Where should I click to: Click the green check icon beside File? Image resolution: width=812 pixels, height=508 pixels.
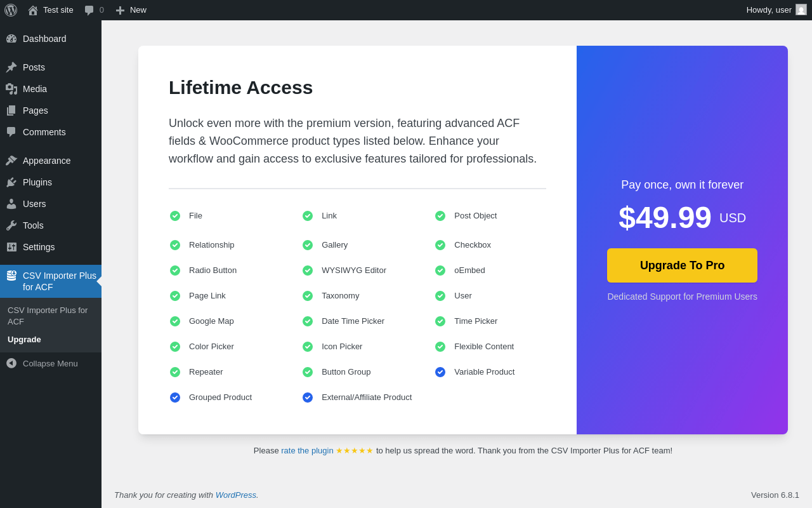pyautogui.click(x=175, y=216)
